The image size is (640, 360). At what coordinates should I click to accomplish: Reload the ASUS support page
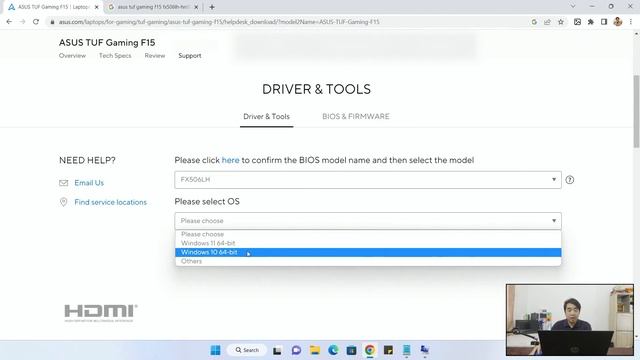coord(36,22)
